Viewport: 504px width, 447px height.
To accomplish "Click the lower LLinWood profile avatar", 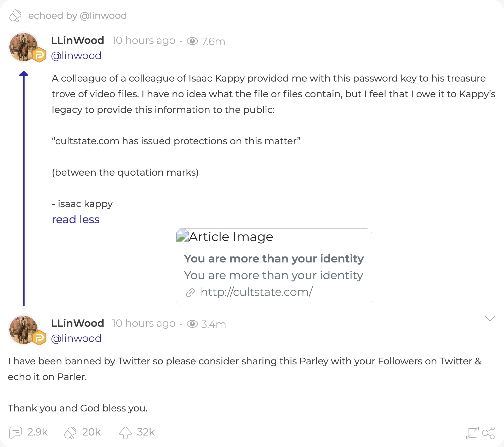I will coord(23,330).
